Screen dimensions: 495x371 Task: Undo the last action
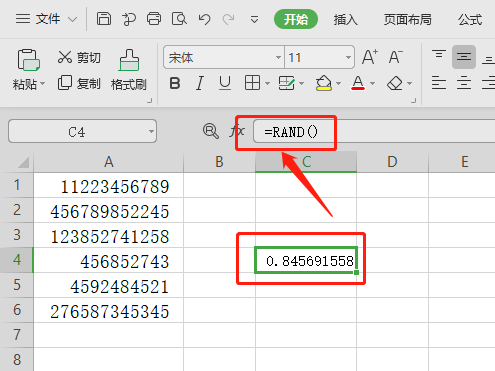tap(204, 19)
